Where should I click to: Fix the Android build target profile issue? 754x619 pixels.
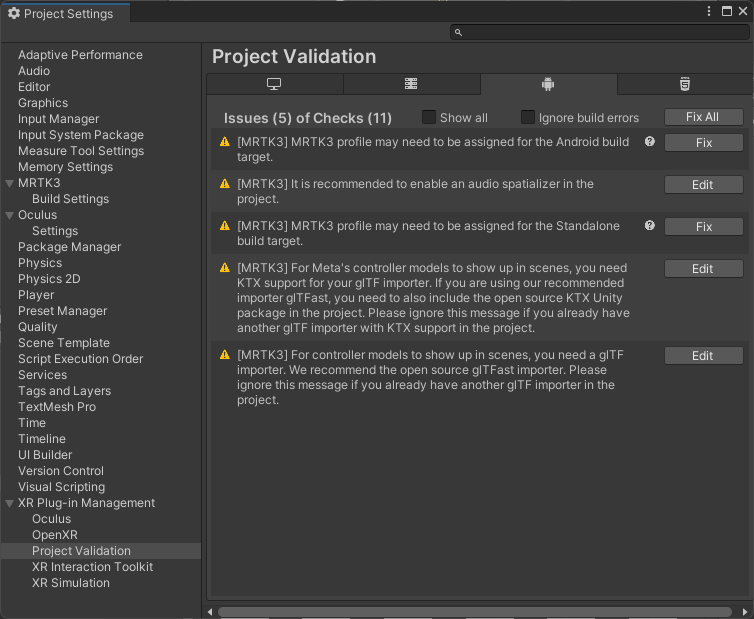click(x=704, y=143)
